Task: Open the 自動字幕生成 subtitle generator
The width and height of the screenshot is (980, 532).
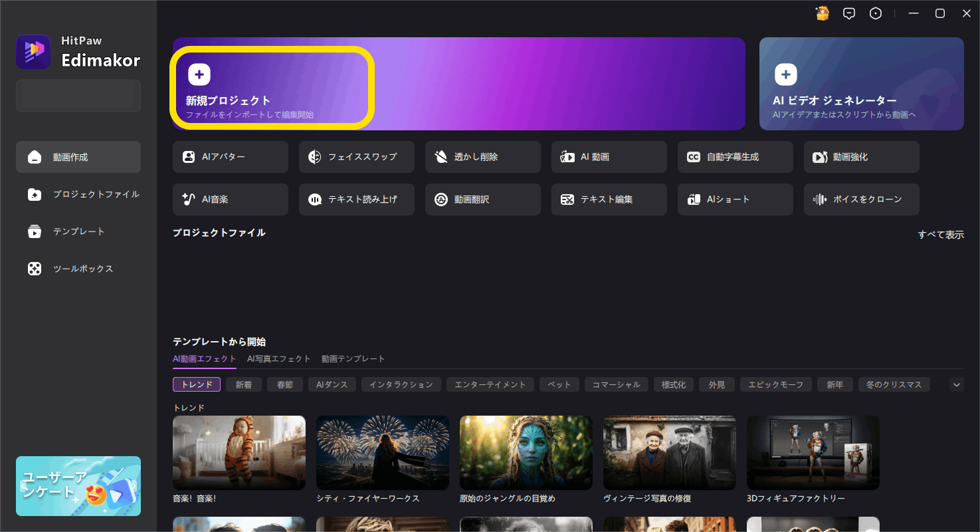Action: pos(735,156)
